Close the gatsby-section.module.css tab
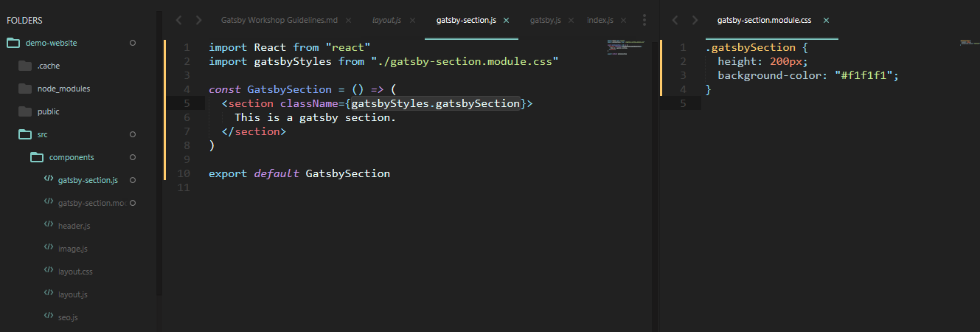Screen dimensions: 980x335 click(x=826, y=21)
